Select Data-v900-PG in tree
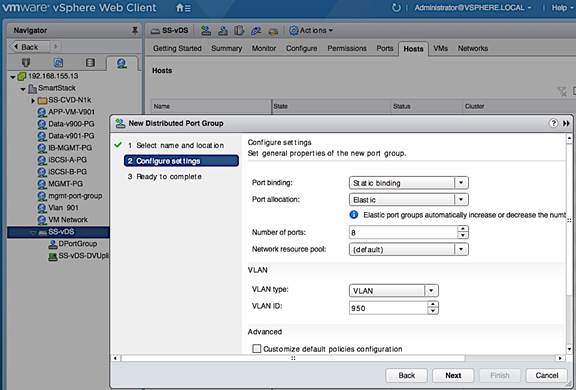The width and height of the screenshot is (576, 390). pos(71,124)
